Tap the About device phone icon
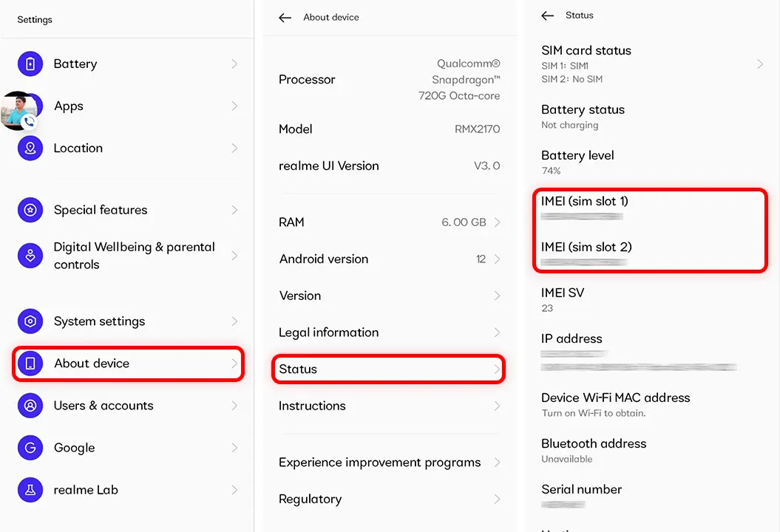The height and width of the screenshot is (532, 780). tap(30, 364)
